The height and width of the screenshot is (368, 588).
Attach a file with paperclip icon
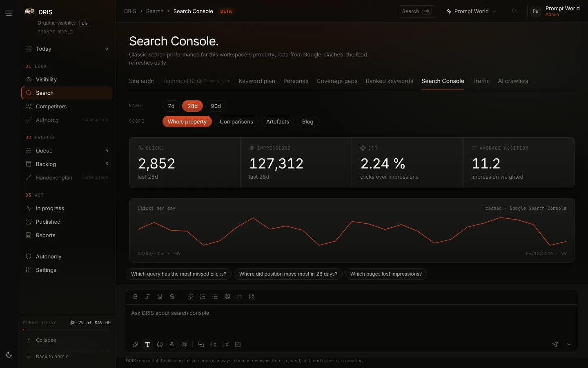[x=136, y=345]
